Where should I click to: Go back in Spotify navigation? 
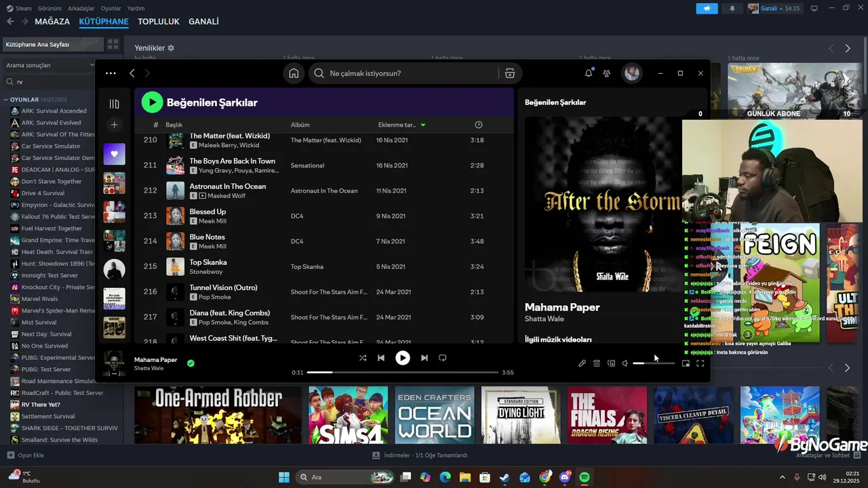(132, 73)
